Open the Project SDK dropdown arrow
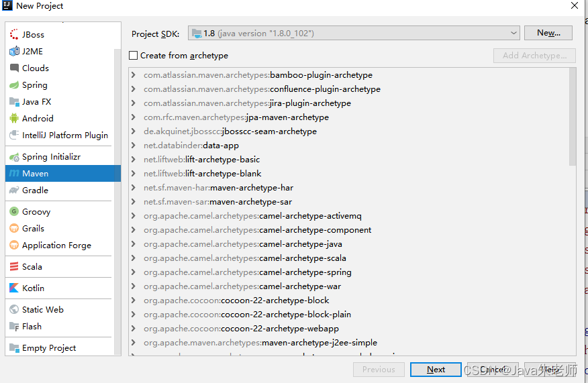 (x=513, y=33)
